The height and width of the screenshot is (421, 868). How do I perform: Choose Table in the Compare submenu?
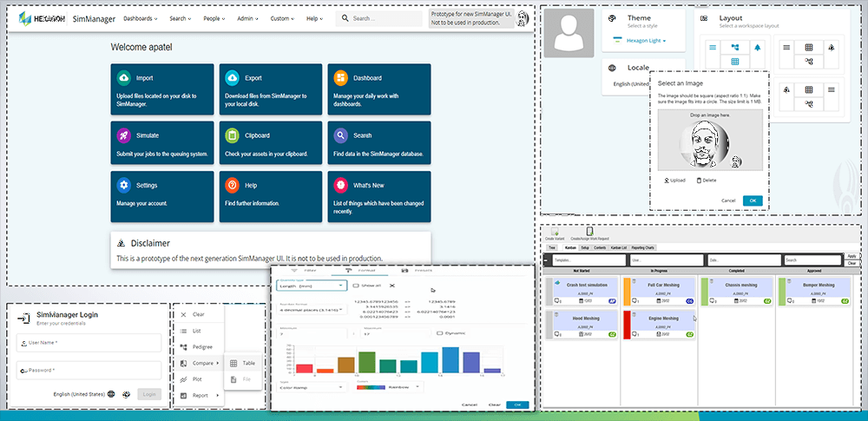(x=243, y=364)
